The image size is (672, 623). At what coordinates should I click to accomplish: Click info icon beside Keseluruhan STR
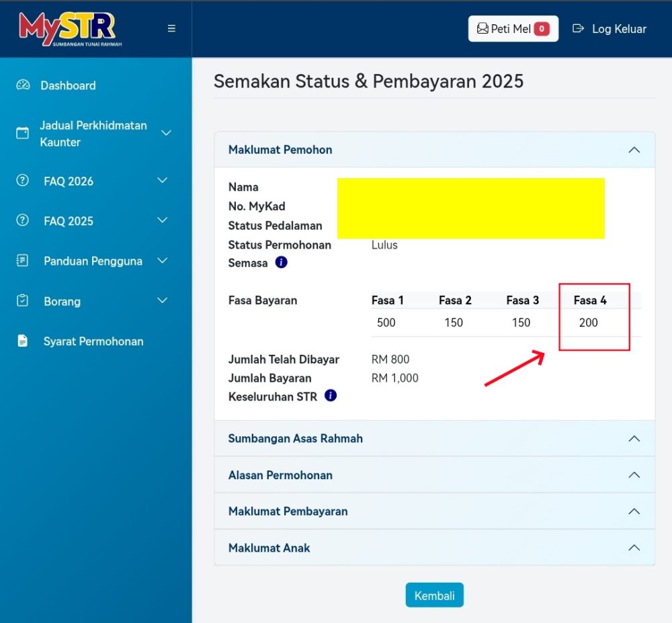(331, 396)
